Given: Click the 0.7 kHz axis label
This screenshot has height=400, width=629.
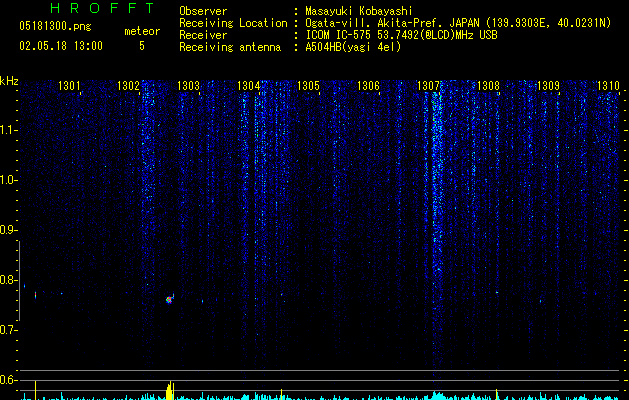Looking at the screenshot, I should [x=8, y=330].
